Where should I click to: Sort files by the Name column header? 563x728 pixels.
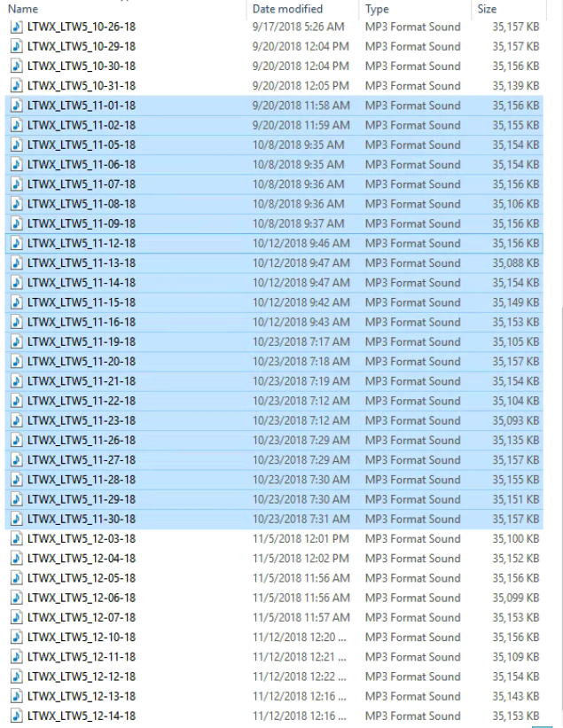coord(23,9)
